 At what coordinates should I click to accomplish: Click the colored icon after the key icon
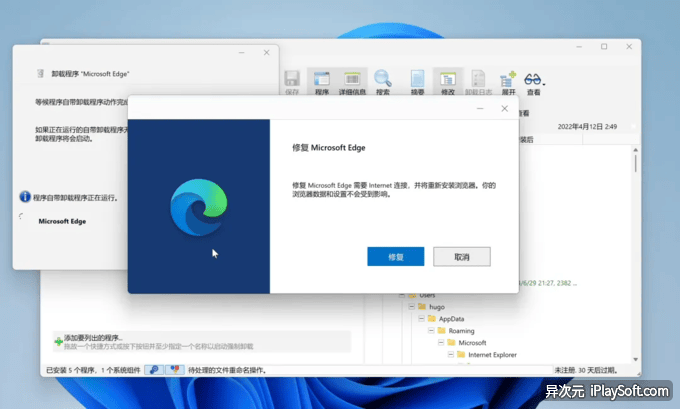(x=175, y=370)
